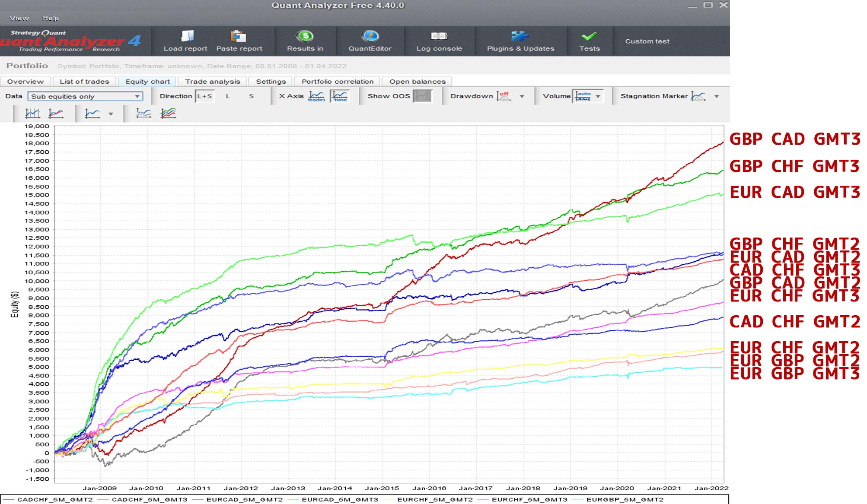
Task: Open the Data 'Sub equities only' dropdown
Action: point(85,96)
